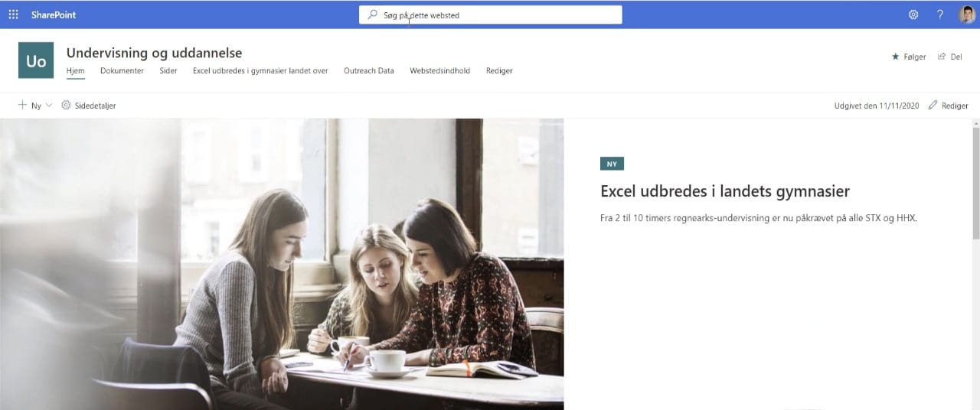Open the user profile picture
The height and width of the screenshot is (410, 980).
point(967,15)
